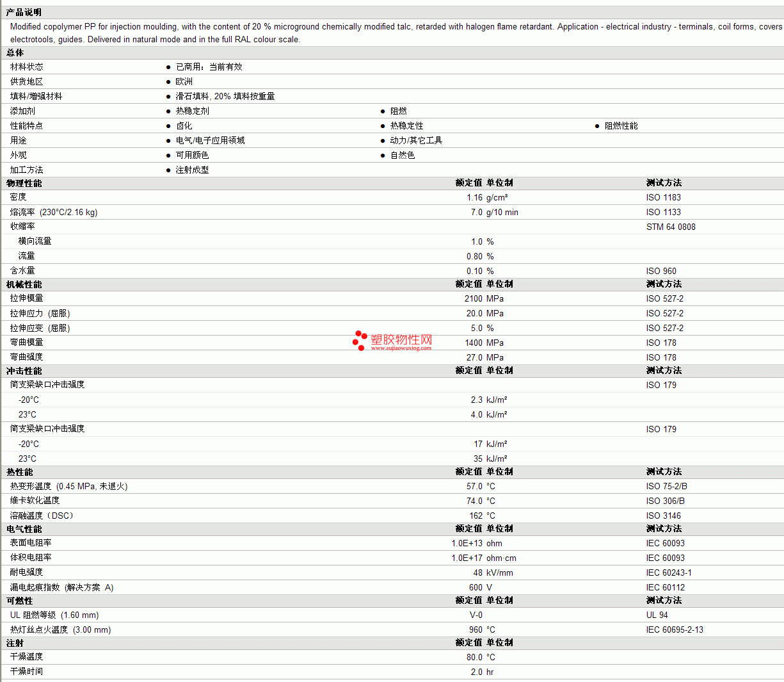Select the '总体' section header
This screenshot has height=682, width=784.
[x=15, y=53]
